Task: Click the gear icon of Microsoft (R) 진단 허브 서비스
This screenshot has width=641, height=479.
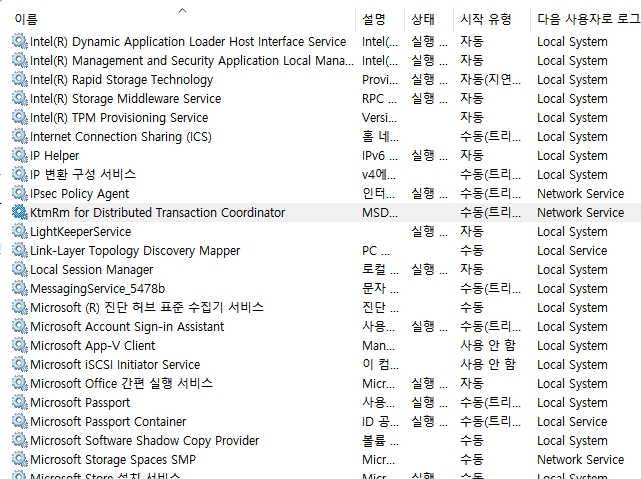Action: (x=20, y=307)
